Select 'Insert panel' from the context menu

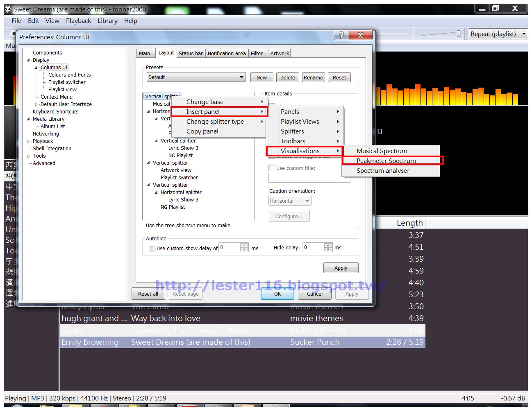(219, 112)
